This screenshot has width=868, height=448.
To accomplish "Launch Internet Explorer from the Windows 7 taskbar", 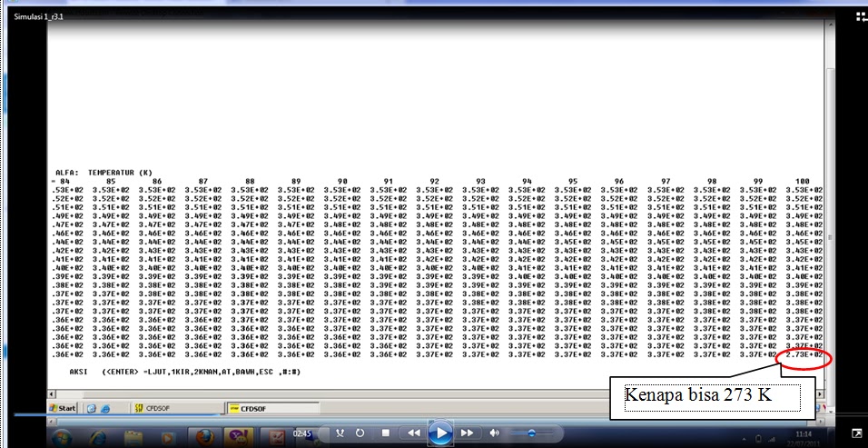I will [x=98, y=436].
